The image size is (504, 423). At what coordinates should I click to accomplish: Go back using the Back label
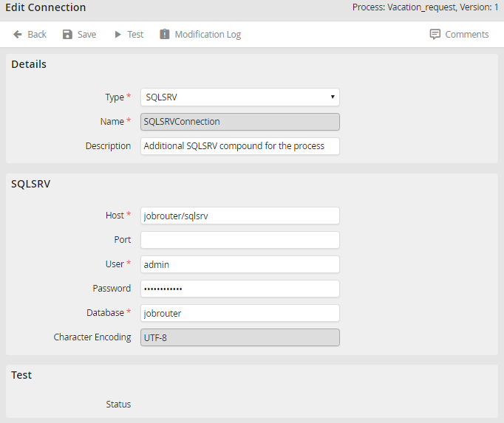click(37, 35)
